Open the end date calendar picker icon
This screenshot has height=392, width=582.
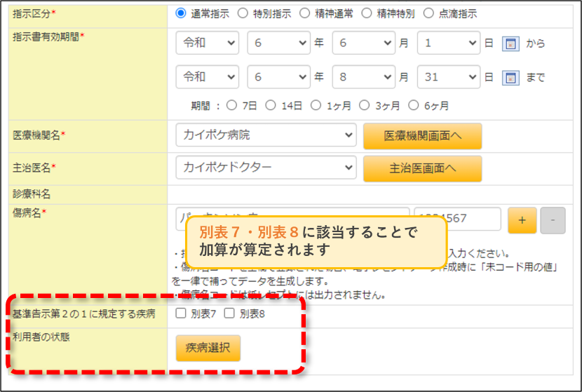tap(510, 78)
